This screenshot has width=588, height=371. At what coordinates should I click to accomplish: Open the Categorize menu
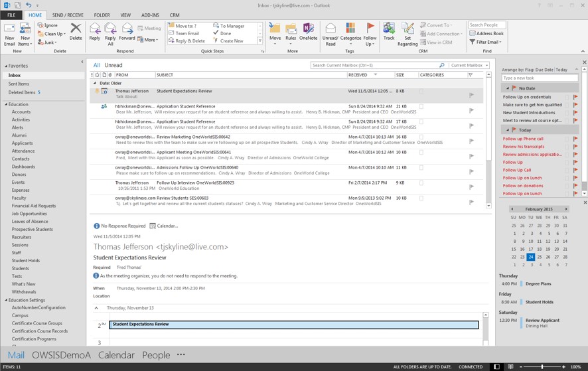pos(350,34)
